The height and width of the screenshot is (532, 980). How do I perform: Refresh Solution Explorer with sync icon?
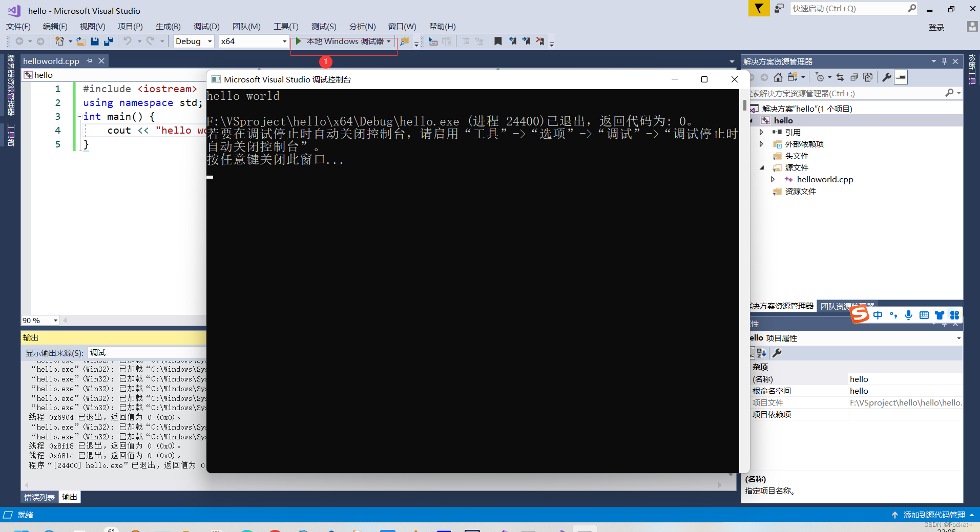click(840, 77)
